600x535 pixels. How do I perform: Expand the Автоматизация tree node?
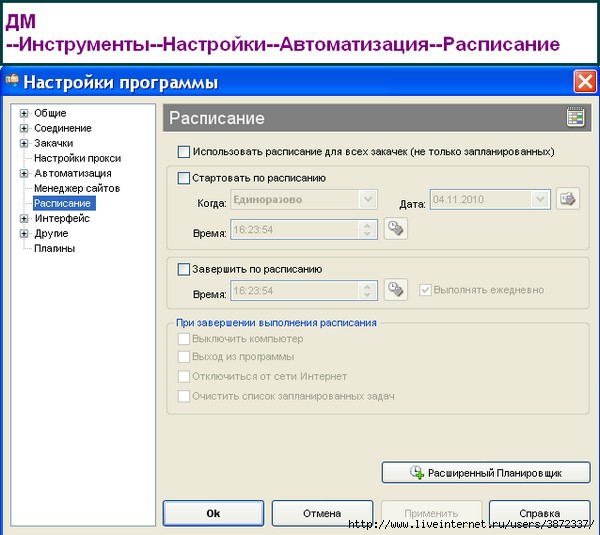[x=24, y=173]
